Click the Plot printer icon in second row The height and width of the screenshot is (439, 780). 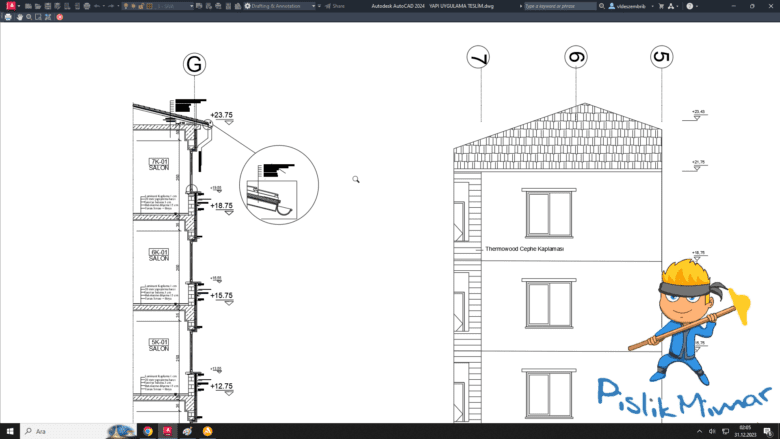pos(8,17)
